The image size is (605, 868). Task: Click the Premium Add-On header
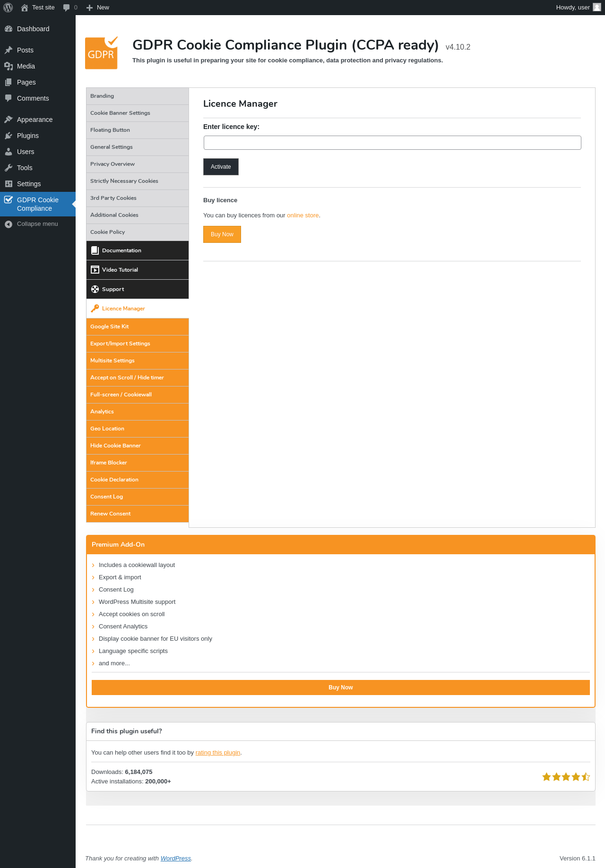(341, 545)
